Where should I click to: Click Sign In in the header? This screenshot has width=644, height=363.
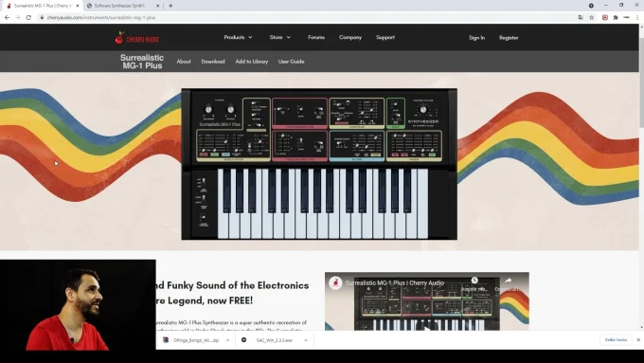coord(476,38)
